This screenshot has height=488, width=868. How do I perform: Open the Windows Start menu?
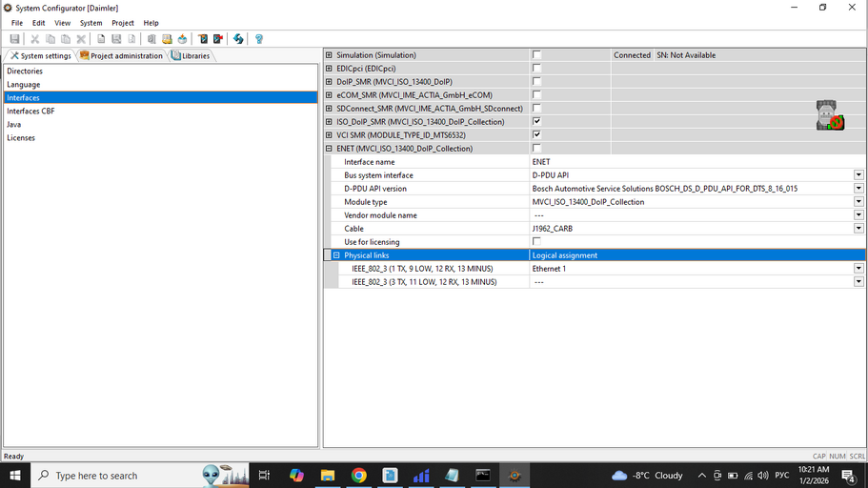click(x=15, y=476)
